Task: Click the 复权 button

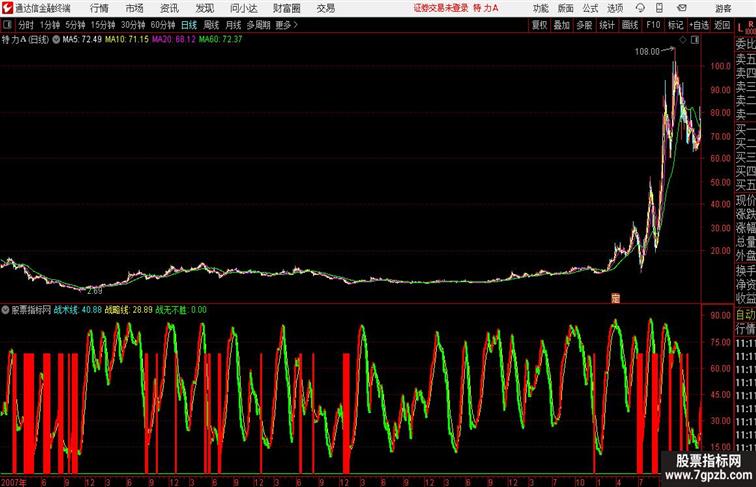Action: tap(540, 25)
